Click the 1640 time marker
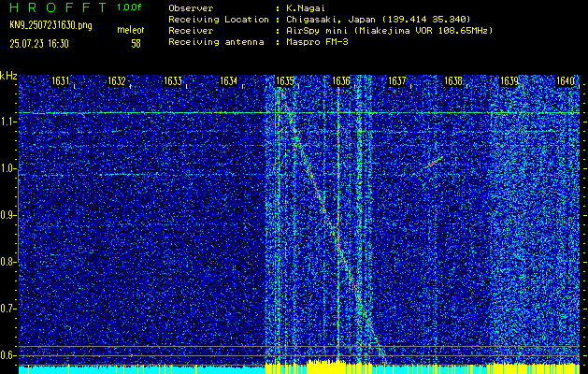Screen dimensions: 588x374 tap(566, 81)
